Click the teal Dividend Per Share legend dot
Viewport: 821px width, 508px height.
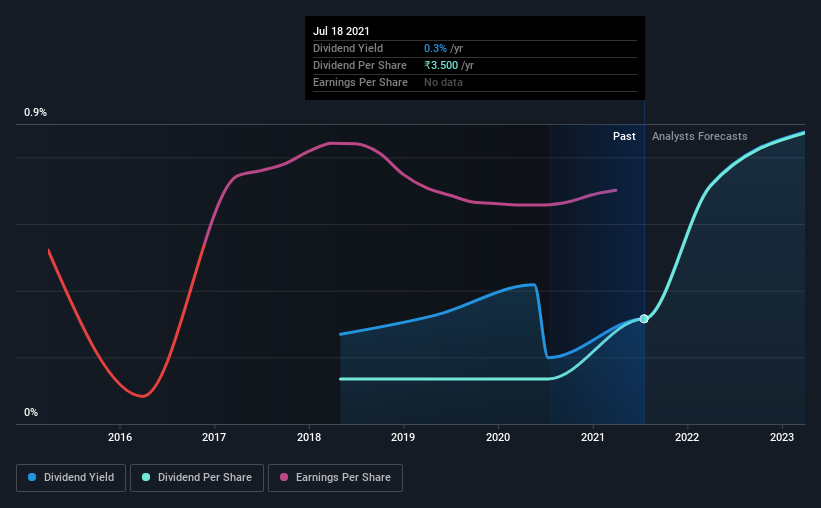coord(146,477)
